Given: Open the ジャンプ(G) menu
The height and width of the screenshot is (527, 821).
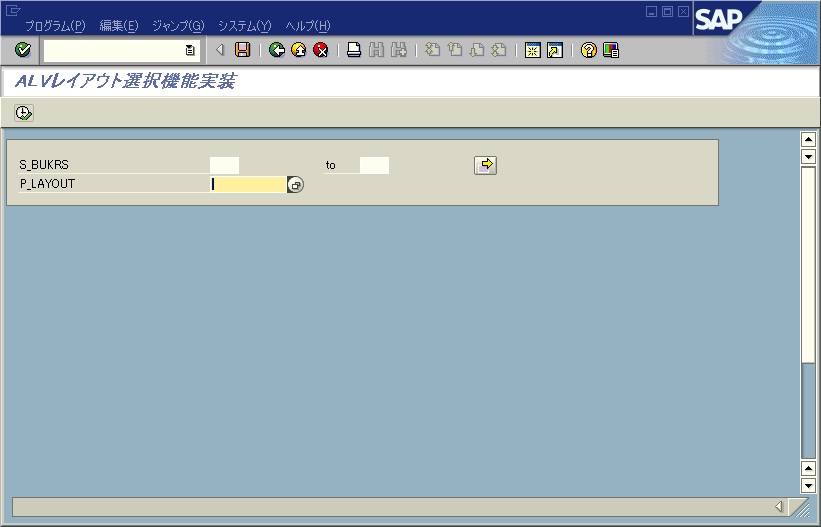Looking at the screenshot, I should tap(178, 26).
